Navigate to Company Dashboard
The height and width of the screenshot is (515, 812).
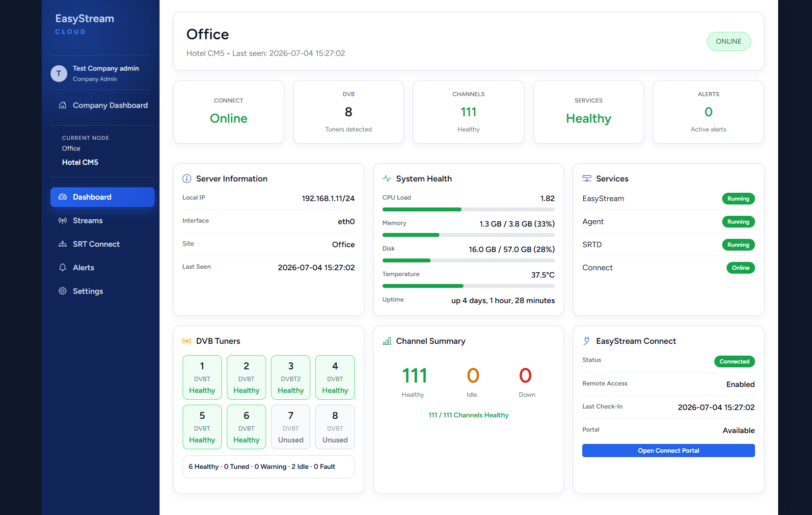pyautogui.click(x=103, y=105)
